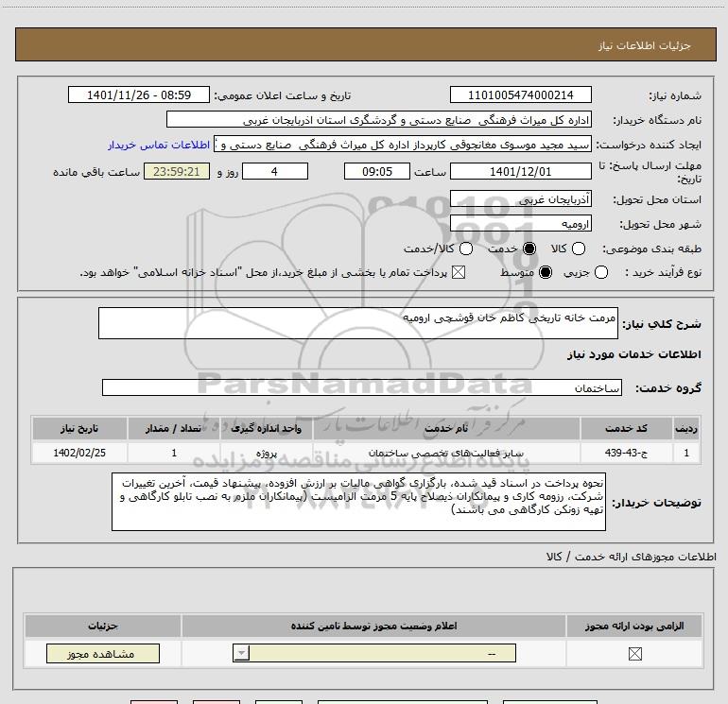
Task: Click the remaining time counter 23:59:21
Action: pos(177,172)
